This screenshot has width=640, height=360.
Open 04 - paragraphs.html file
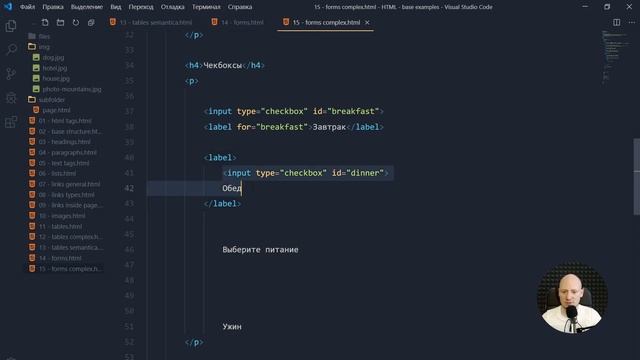[x=68, y=152]
